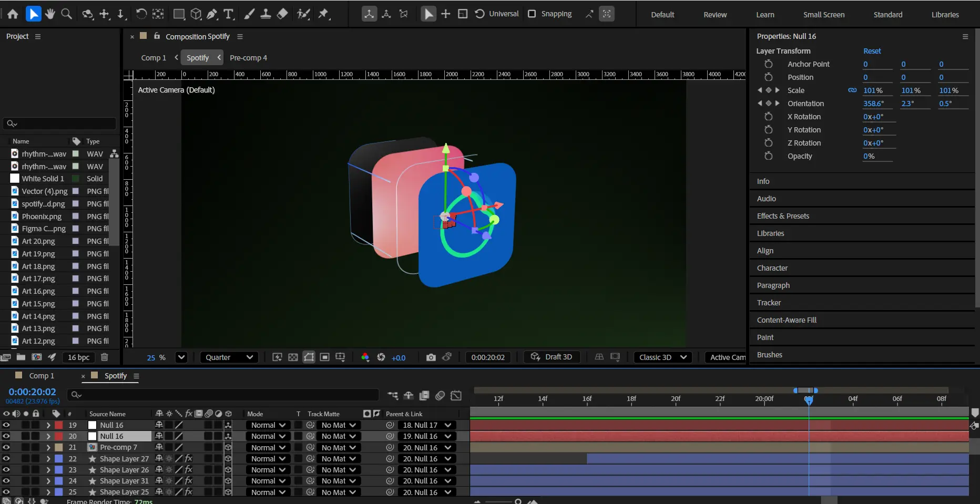Expand Shape Layer 27 properties
Screen dimensions: 980x504
click(48, 459)
